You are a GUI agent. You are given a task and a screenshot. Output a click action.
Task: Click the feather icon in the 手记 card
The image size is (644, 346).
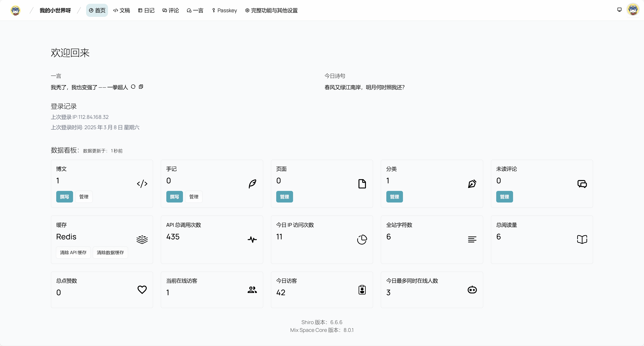pos(252,184)
